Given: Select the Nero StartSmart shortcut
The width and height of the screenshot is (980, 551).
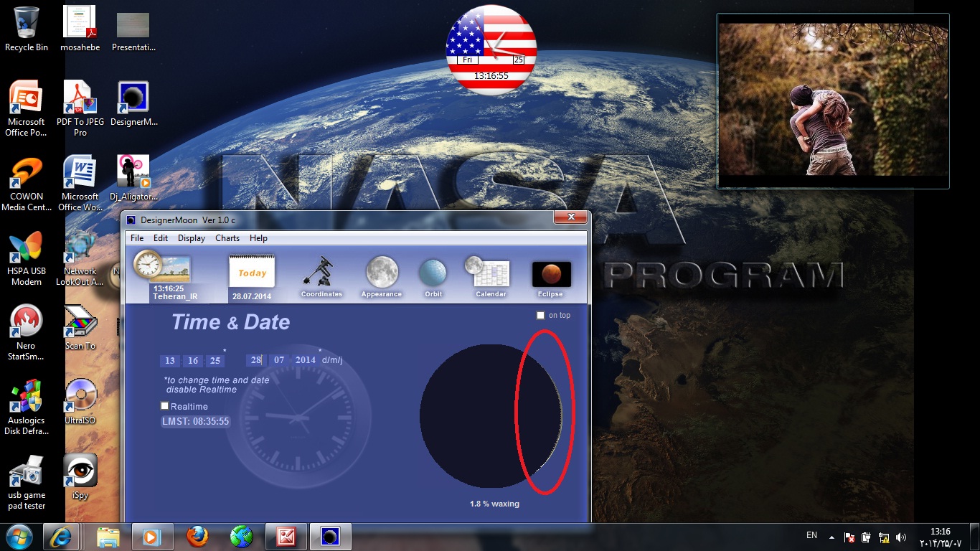Looking at the screenshot, I should 27,332.
